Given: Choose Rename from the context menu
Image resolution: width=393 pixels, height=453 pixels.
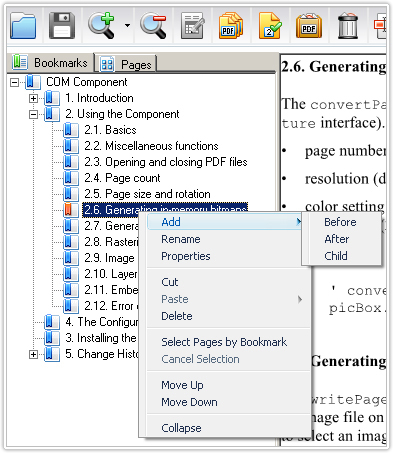Looking at the screenshot, I should [181, 239].
